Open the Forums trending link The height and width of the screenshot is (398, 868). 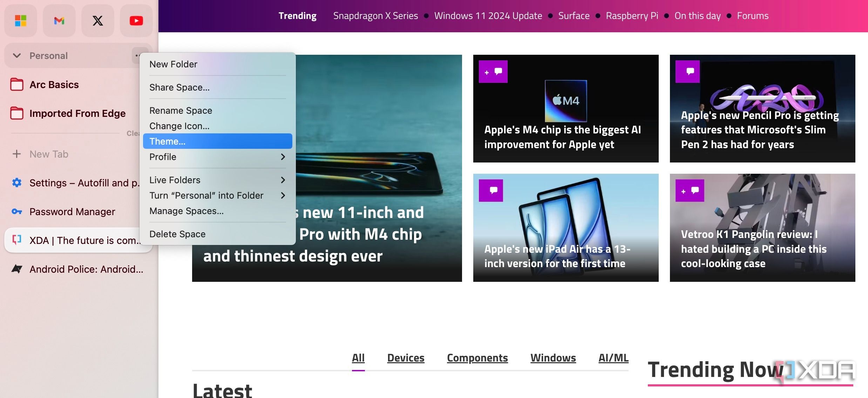point(752,16)
